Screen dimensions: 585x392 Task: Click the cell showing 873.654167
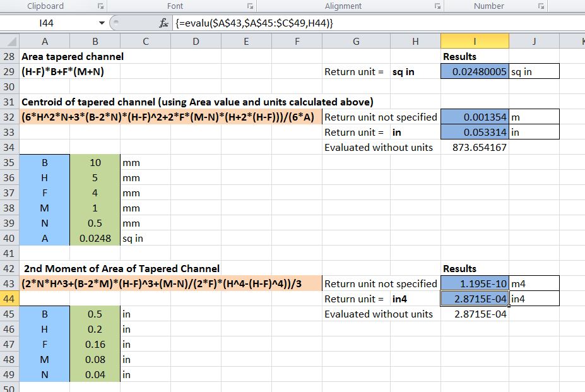click(x=475, y=147)
